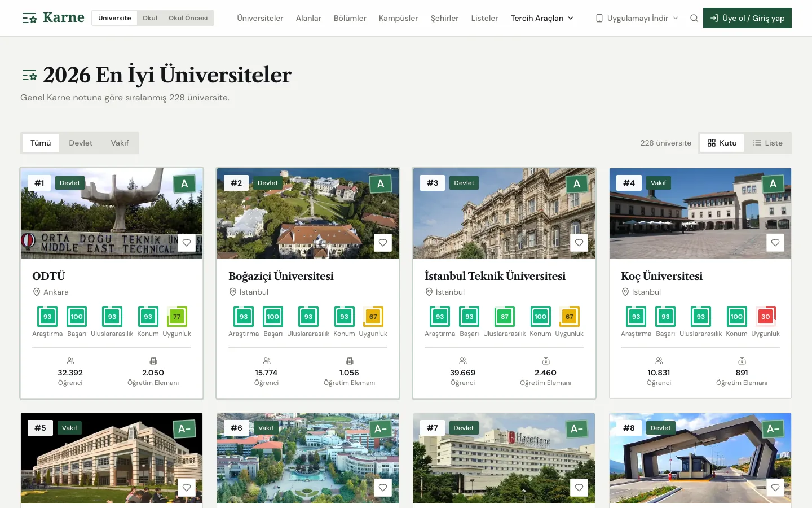Open the İstanbul Teknik Üniversitesi title link

[495, 276]
